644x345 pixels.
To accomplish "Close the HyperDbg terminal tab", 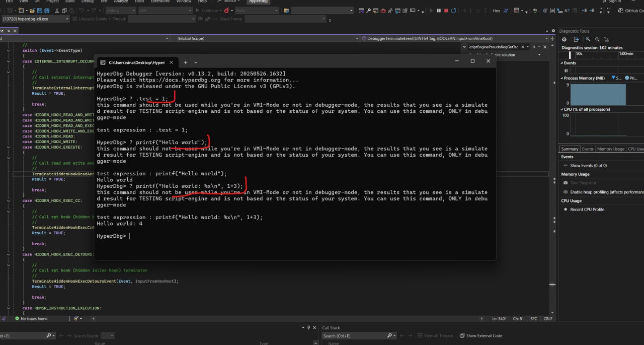I will click(x=172, y=62).
